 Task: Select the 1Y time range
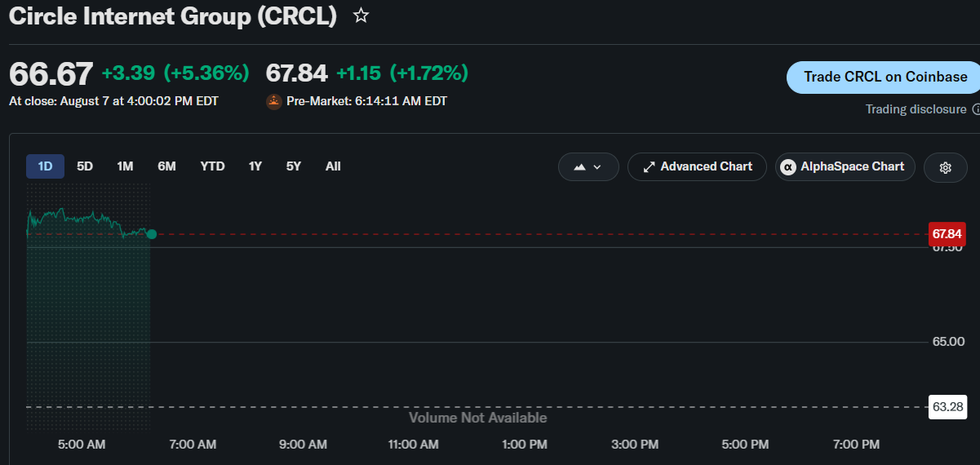click(255, 166)
